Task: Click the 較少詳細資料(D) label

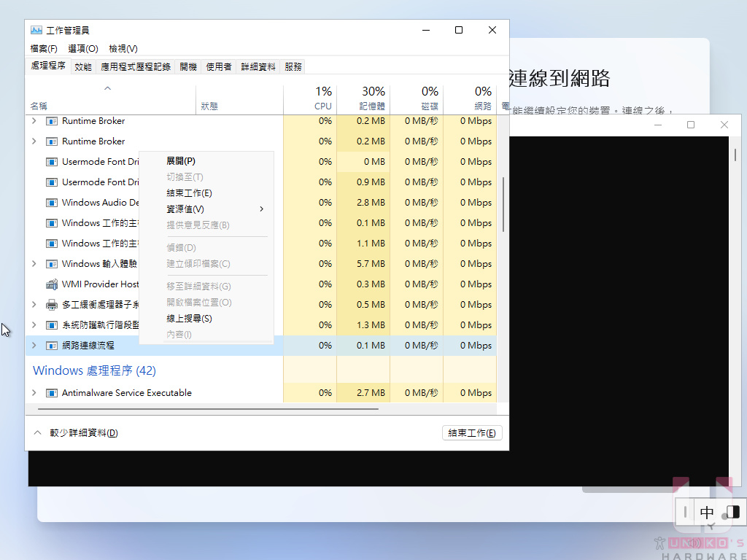Action: pyautogui.click(x=84, y=433)
